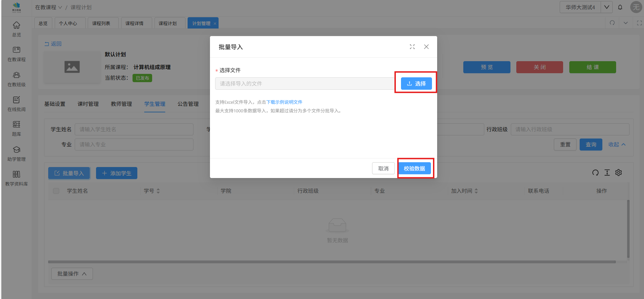Expand the 批量导入 dialog to fullscreen
The image size is (644, 299).
coord(412,47)
